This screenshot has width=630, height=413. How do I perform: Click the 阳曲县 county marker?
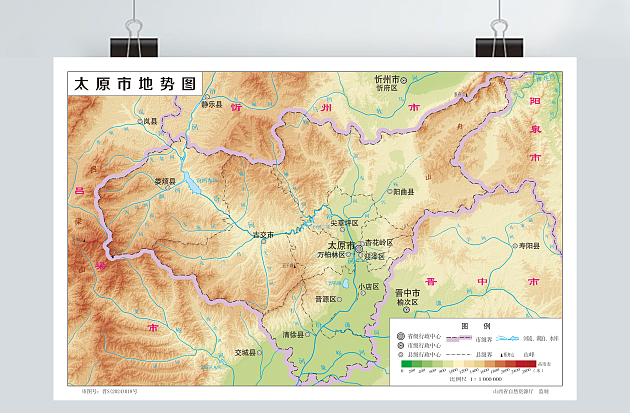coord(389,191)
